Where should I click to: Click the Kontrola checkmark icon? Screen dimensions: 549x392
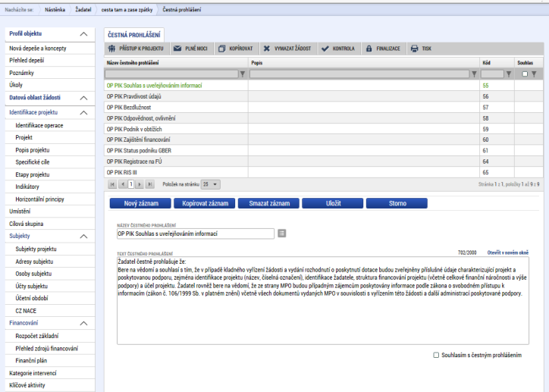pyautogui.click(x=325, y=49)
